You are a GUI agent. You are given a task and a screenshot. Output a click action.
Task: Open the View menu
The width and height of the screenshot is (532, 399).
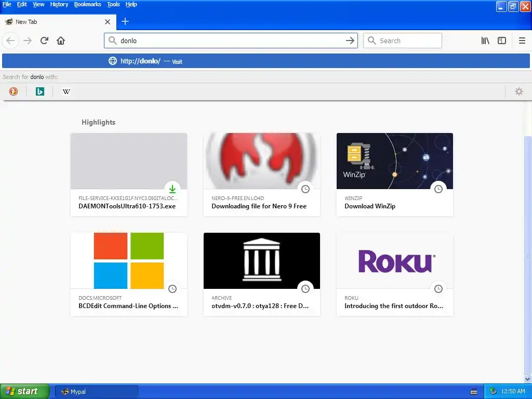click(38, 4)
